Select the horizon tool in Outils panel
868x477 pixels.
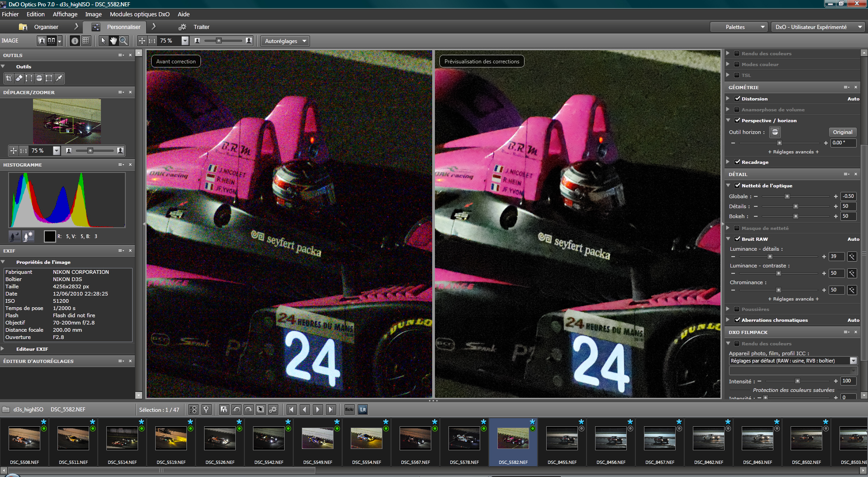[39, 78]
